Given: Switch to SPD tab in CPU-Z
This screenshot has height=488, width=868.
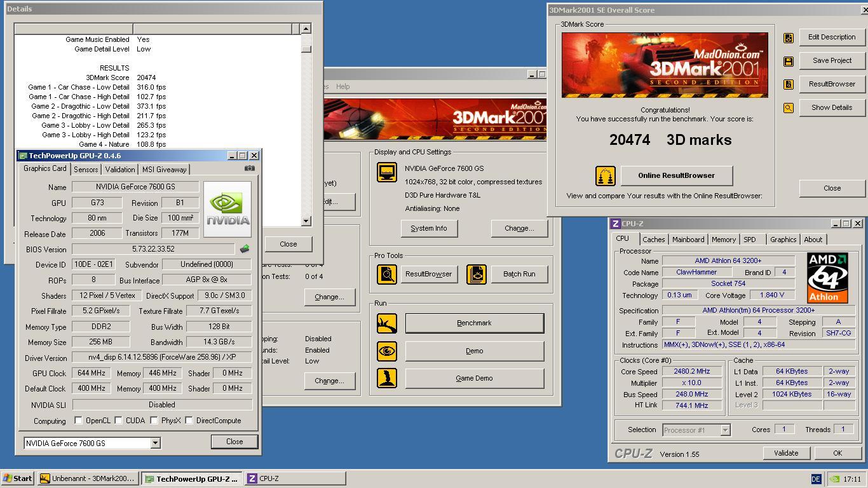Looking at the screenshot, I should coord(750,240).
